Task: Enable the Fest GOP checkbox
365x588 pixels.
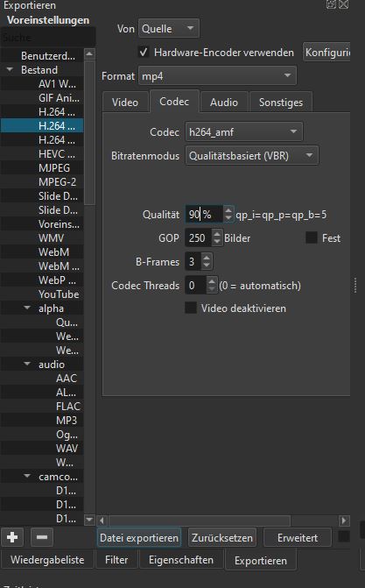Action: [312, 237]
